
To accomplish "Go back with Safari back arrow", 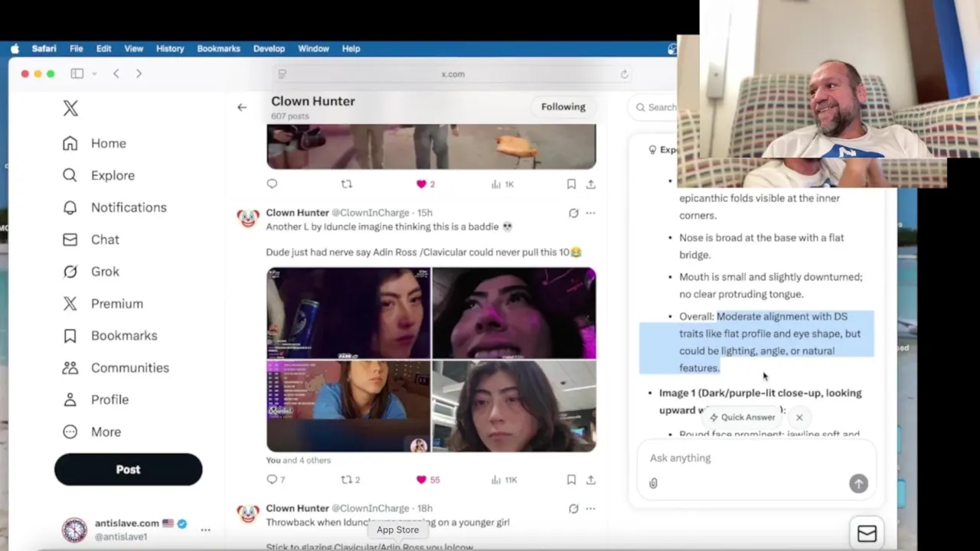I will (116, 73).
